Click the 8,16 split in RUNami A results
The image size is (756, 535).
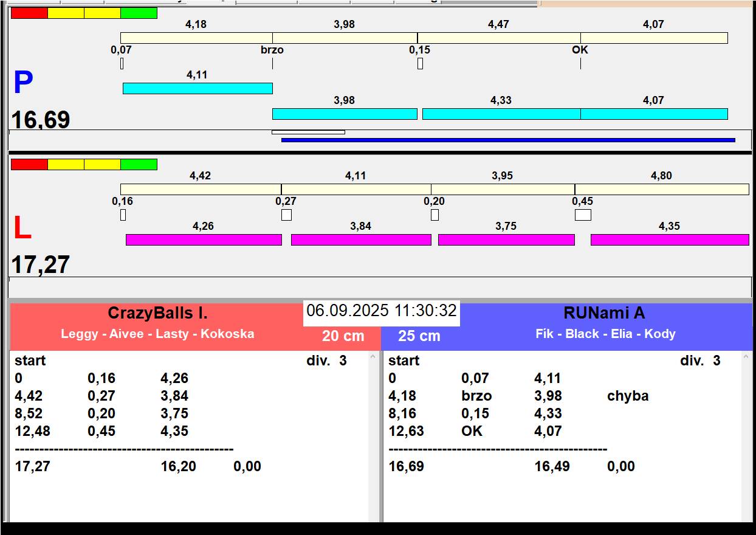(402, 413)
